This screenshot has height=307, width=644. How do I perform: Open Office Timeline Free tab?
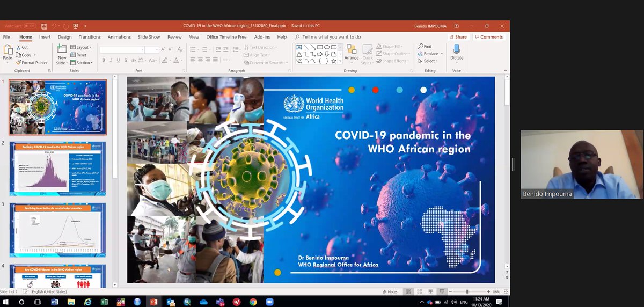(x=226, y=37)
